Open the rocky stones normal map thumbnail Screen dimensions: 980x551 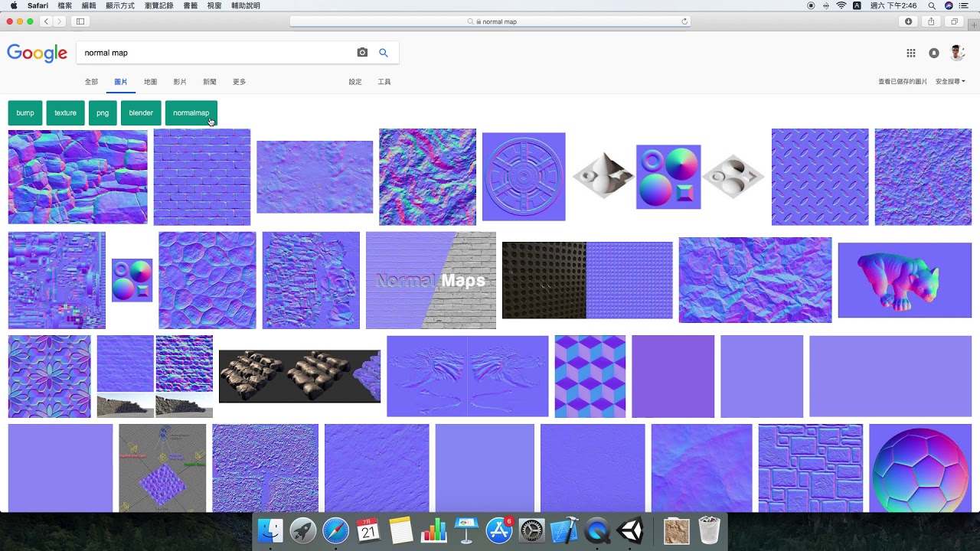(77, 177)
